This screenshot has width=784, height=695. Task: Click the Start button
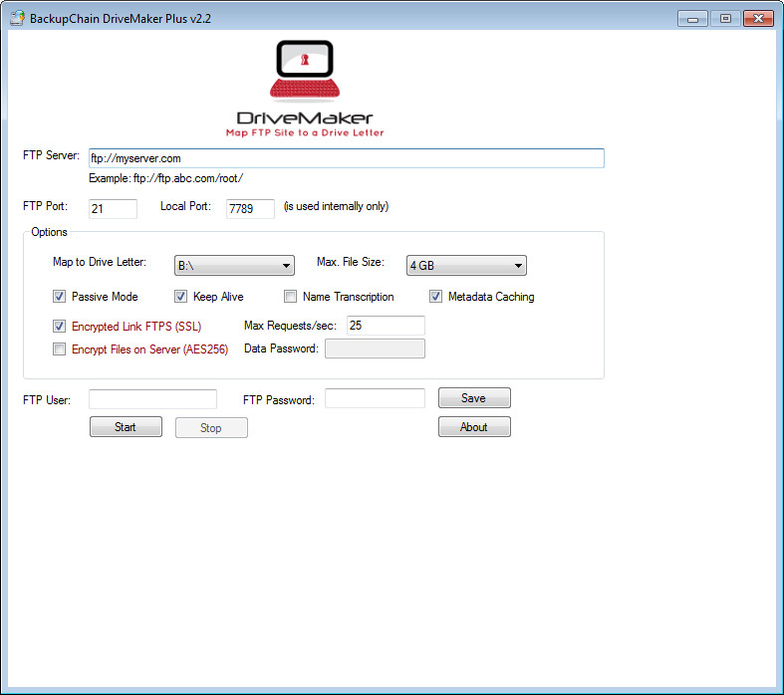click(x=126, y=427)
